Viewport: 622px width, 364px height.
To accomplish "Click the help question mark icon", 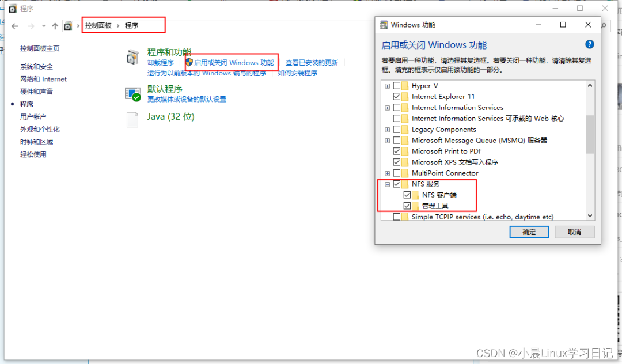I will pos(590,44).
